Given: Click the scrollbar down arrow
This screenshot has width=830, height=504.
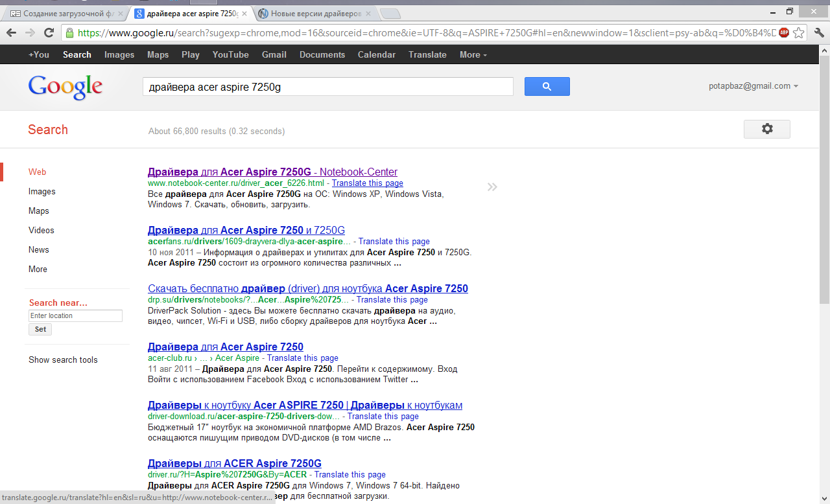Looking at the screenshot, I should click(825, 499).
